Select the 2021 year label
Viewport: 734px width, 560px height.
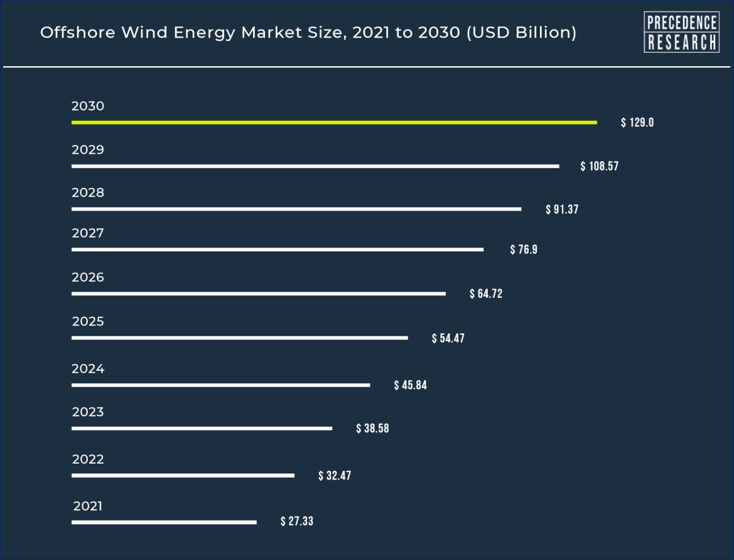tap(88, 507)
